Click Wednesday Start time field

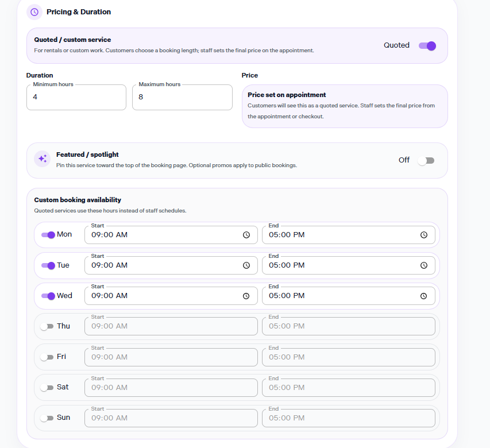point(171,296)
